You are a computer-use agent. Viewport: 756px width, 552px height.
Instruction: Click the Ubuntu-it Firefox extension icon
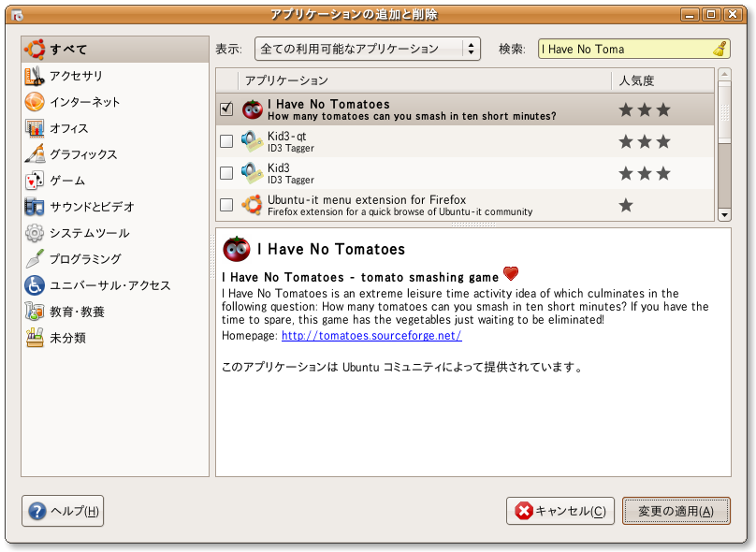252,205
